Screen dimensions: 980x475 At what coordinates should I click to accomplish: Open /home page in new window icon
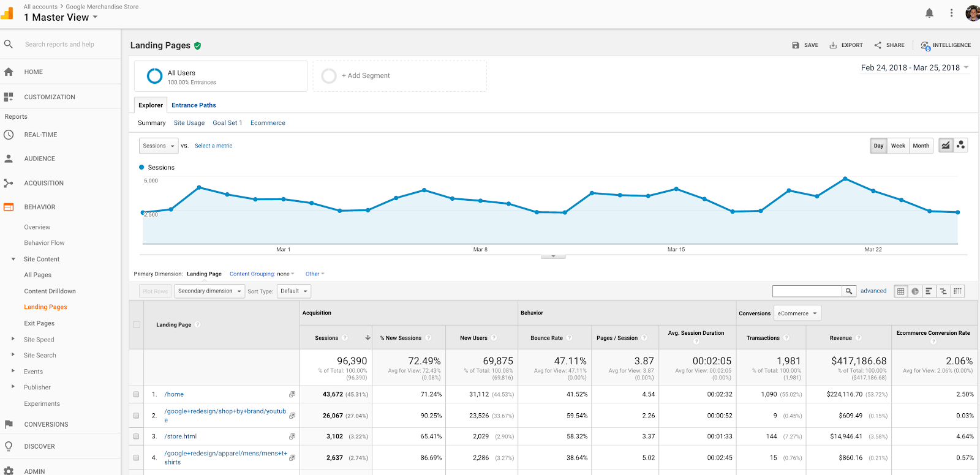pyautogui.click(x=292, y=394)
